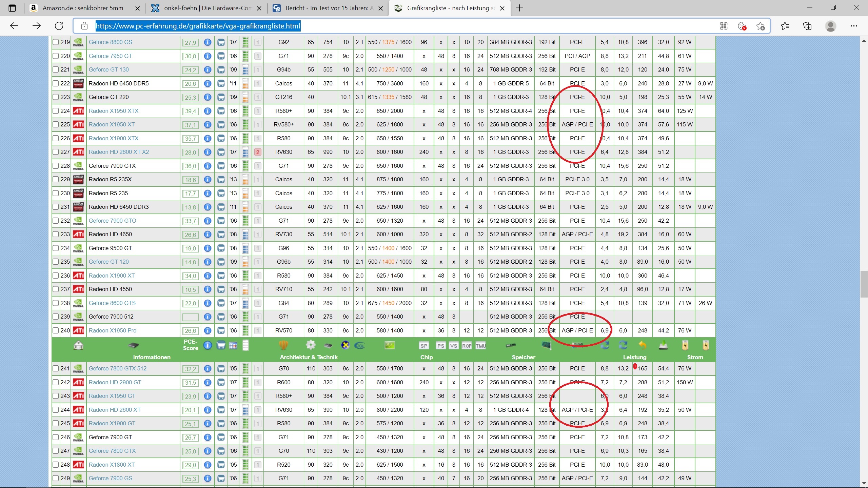The height and width of the screenshot is (488, 868).
Task: Click the vertical scrollbar thumb
Action: pos(864,284)
